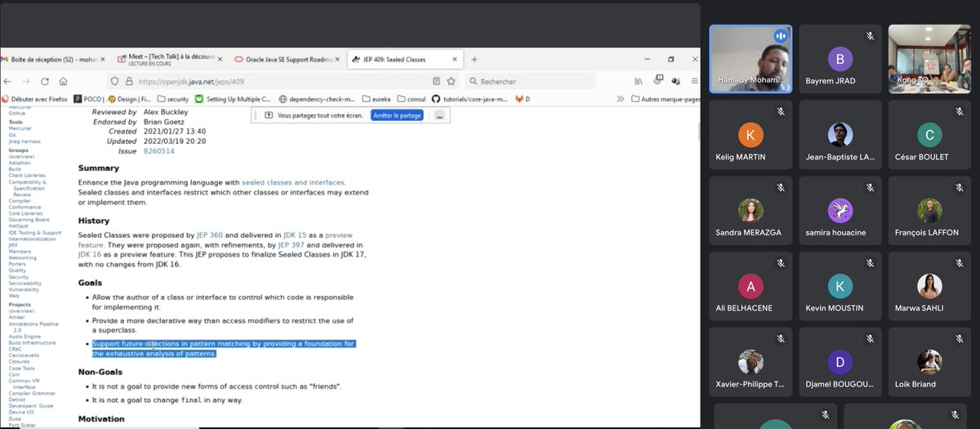This screenshot has width=980, height=429.
Task: Minimize the screen sharing notification bar
Action: 439,115
